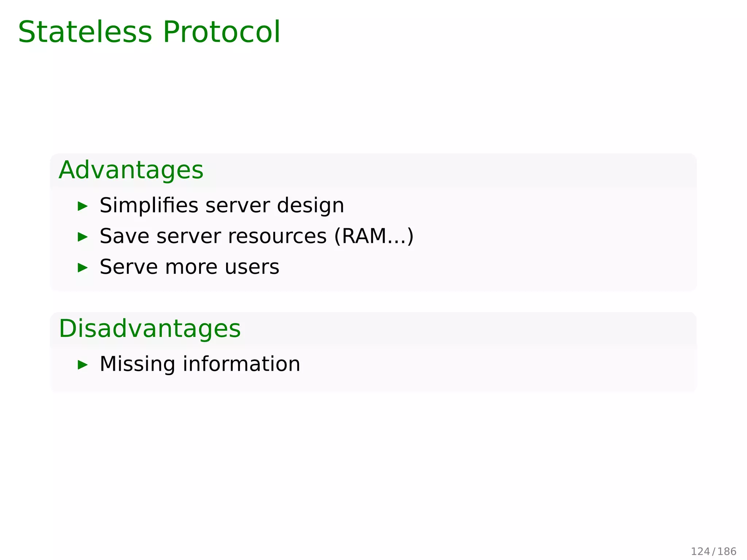The height and width of the screenshot is (560, 747).
Task: Select the "Disadvantages" block heading
Action: pyautogui.click(x=150, y=329)
